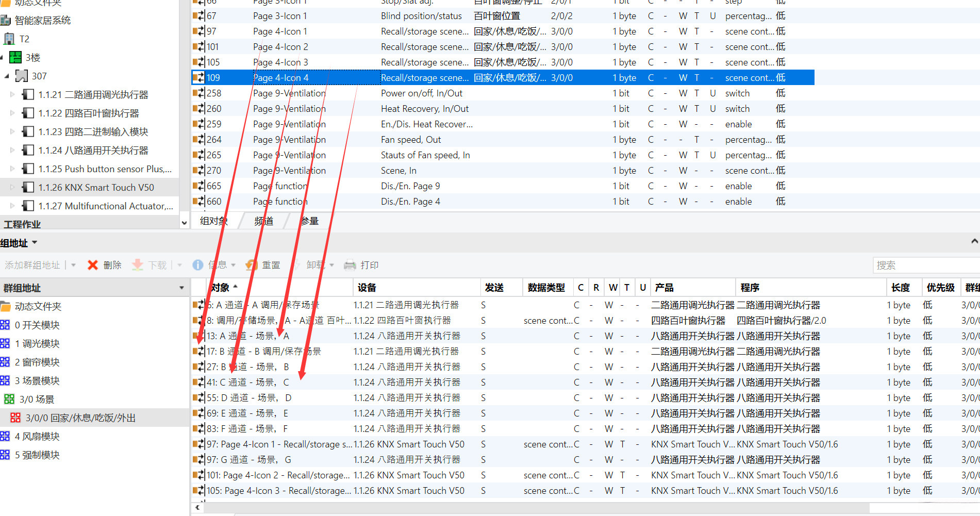Collapse the 307 room tree node
The image size is (980, 516).
point(7,76)
